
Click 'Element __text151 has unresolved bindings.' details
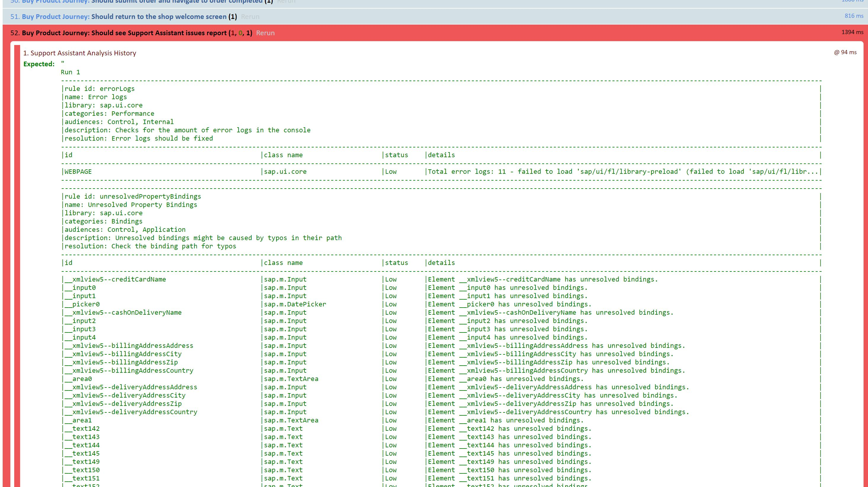click(509, 478)
